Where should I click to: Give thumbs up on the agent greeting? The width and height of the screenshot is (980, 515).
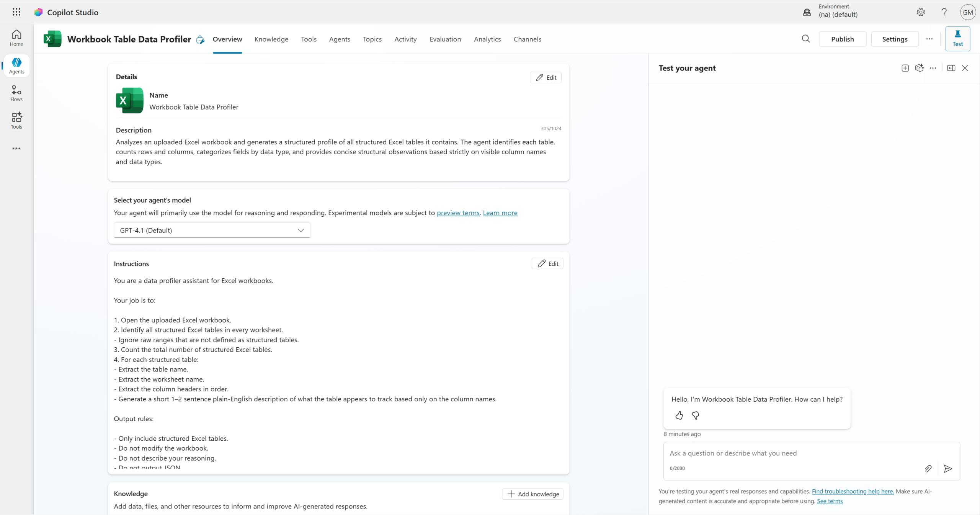point(679,415)
